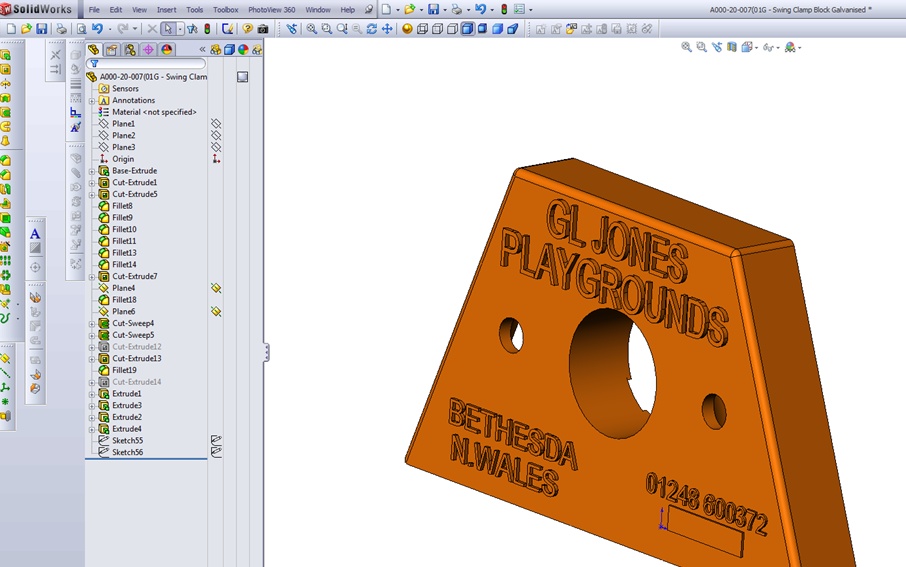The image size is (906, 567).
Task: Select suppressed Cut-Extrude12 feature
Action: (x=136, y=347)
